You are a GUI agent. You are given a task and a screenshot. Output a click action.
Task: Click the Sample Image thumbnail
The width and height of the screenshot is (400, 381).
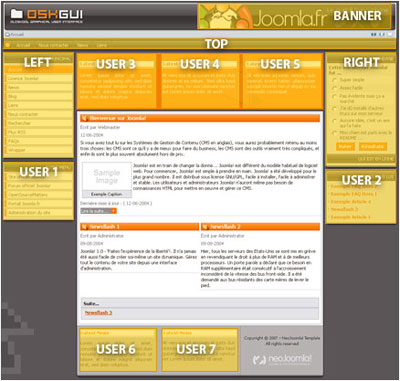(107, 177)
